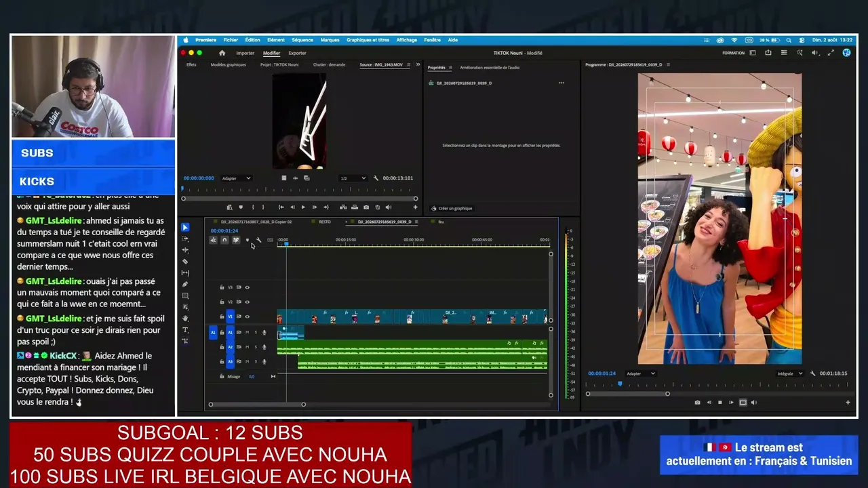868x488 pixels.
Task: Open the Programme monitor panel menu
Action: 668,65
